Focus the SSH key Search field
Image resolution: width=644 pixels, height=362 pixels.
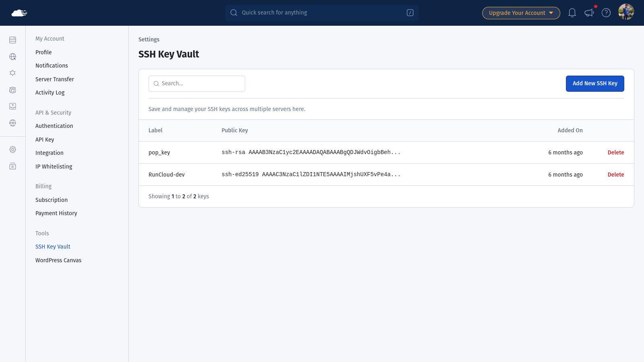tap(197, 84)
